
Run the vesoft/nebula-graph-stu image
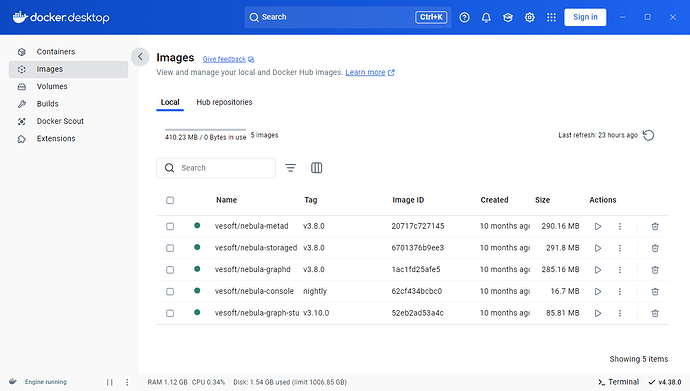coord(598,313)
